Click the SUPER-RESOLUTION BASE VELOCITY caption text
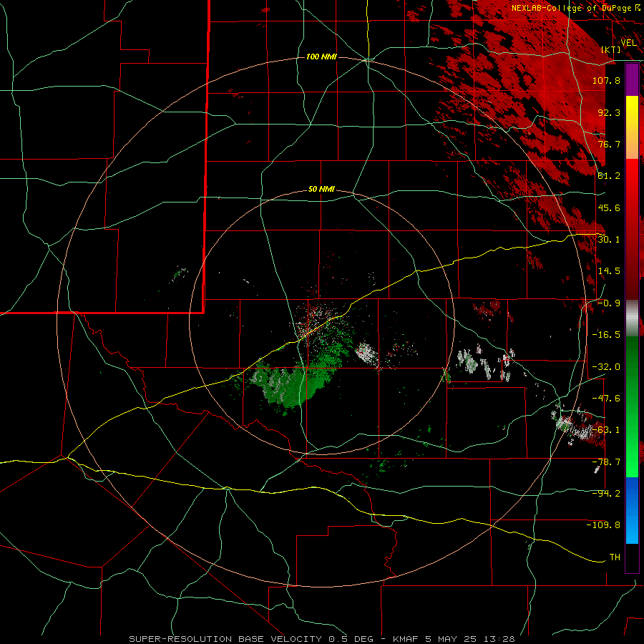The height and width of the screenshot is (644, 644). [x=225, y=639]
